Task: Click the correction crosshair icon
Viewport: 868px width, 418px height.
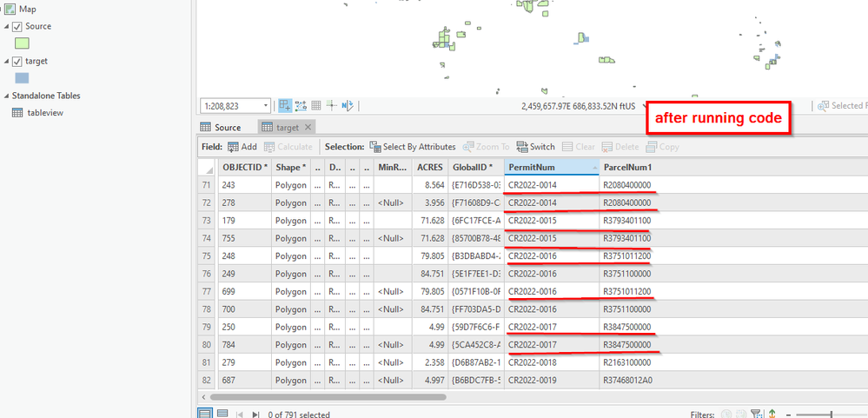Action: (x=332, y=105)
